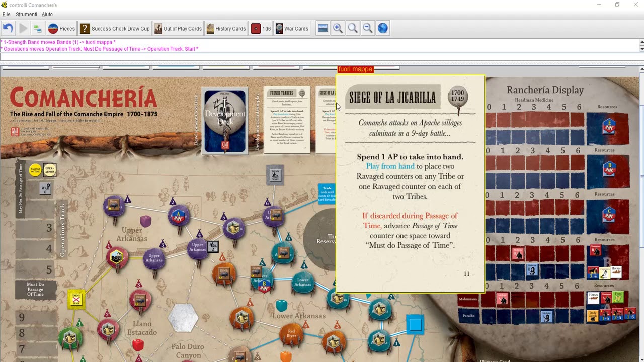Screen dimensions: 644x362
Task: Click the Development Deck card stack
Action: click(x=225, y=121)
